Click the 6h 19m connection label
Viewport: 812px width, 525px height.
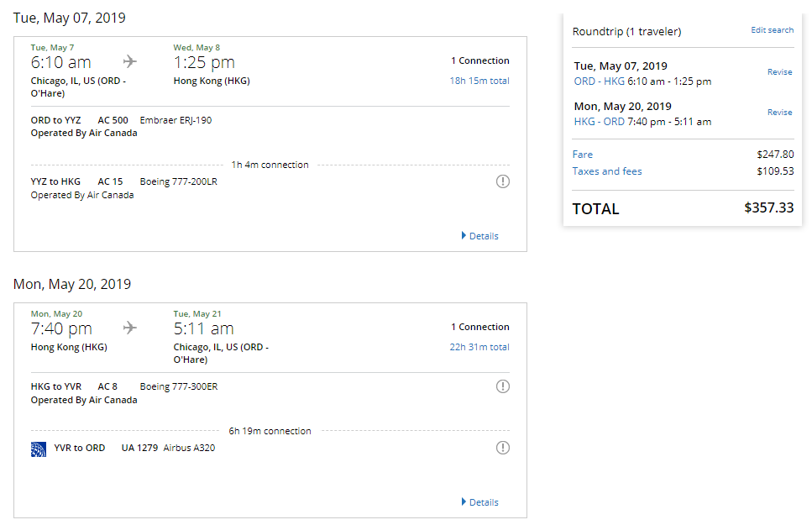pyautogui.click(x=270, y=431)
